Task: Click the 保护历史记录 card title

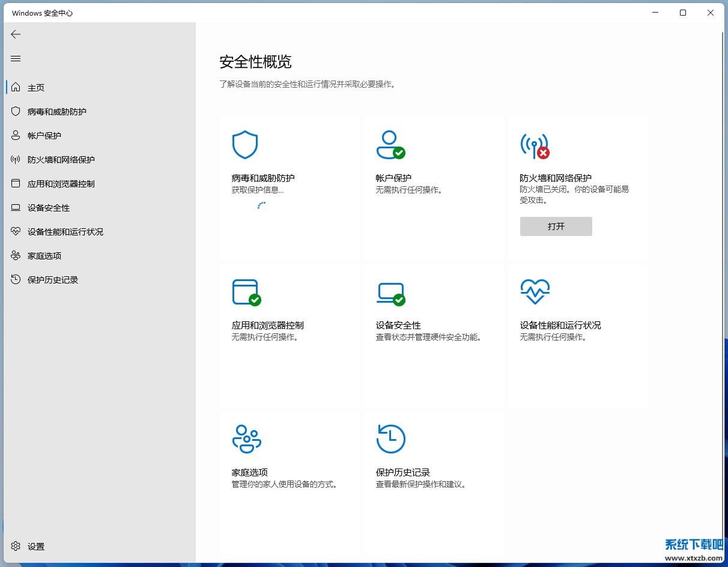Action: [x=403, y=472]
